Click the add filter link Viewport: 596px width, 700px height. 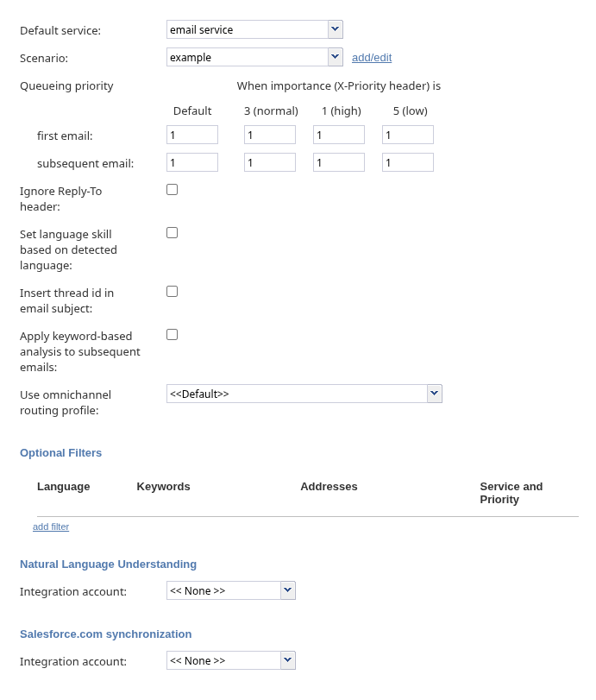tap(51, 527)
